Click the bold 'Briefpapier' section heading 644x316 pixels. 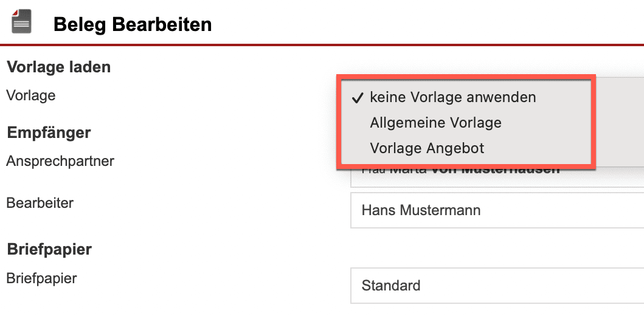49,249
